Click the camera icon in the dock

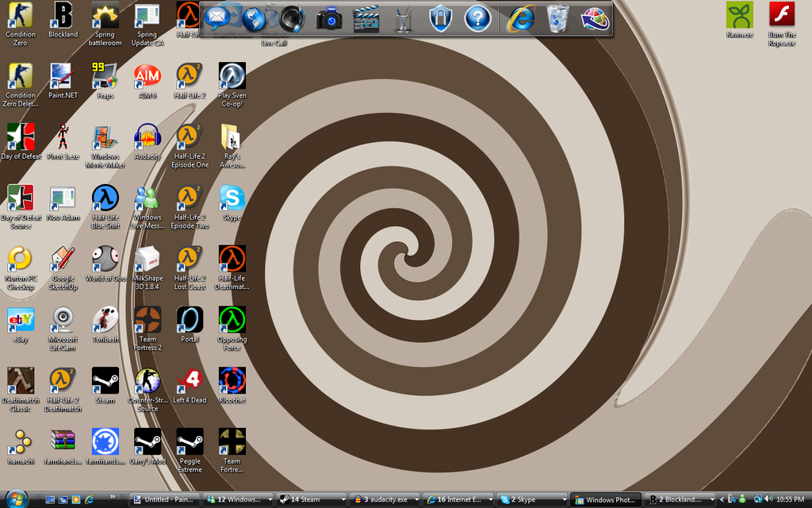click(x=329, y=20)
